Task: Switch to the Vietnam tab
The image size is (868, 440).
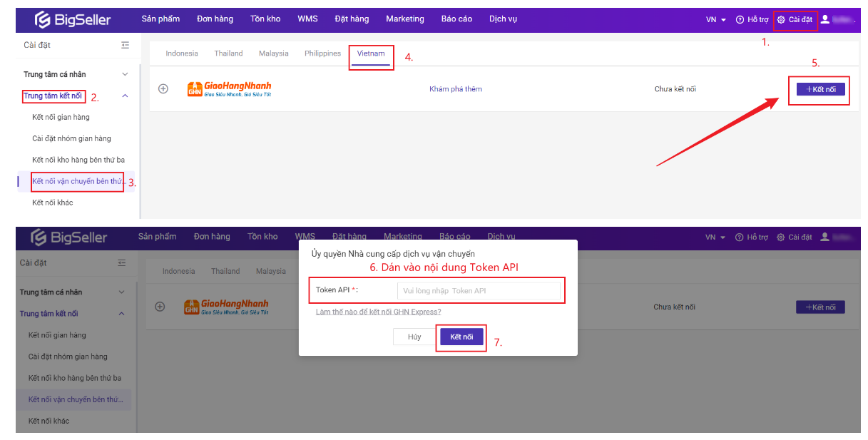Action: pyautogui.click(x=371, y=53)
